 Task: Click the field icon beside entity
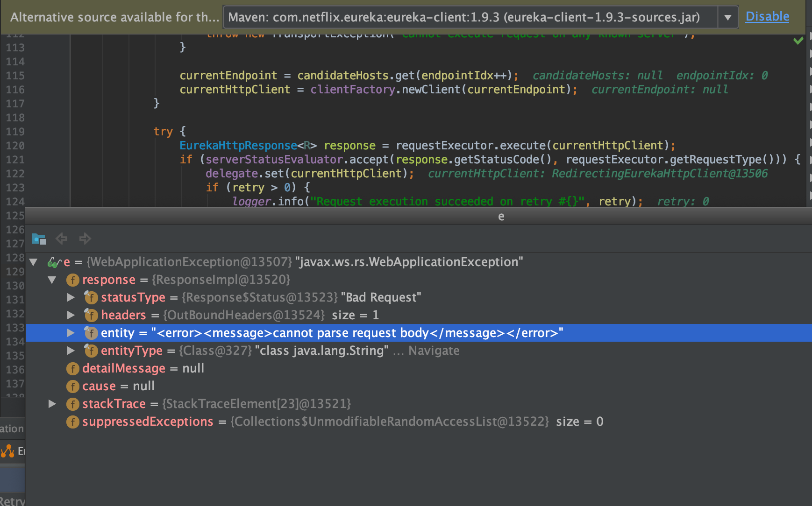[x=91, y=333]
